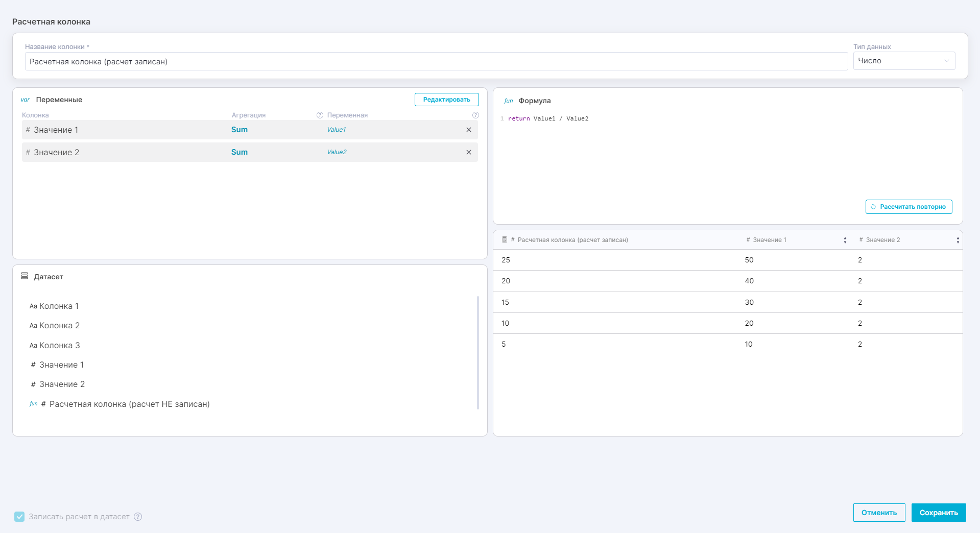This screenshot has width=980, height=533.
Task: Click the dataset list scrollbar
Action: coord(478,352)
